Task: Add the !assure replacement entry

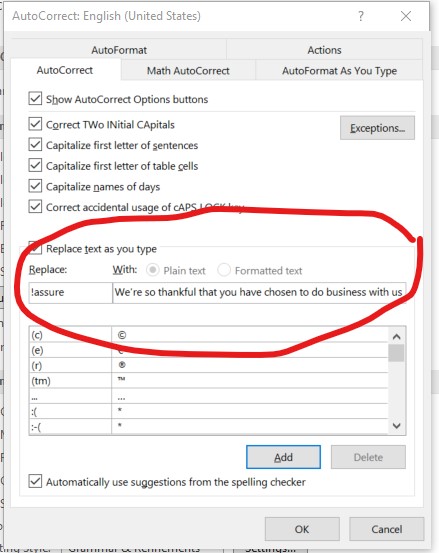Action: coord(283,457)
